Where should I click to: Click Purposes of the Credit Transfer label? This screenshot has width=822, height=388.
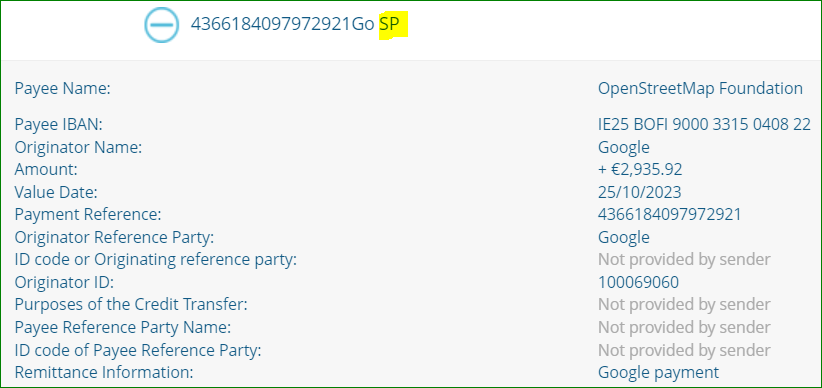(x=131, y=304)
